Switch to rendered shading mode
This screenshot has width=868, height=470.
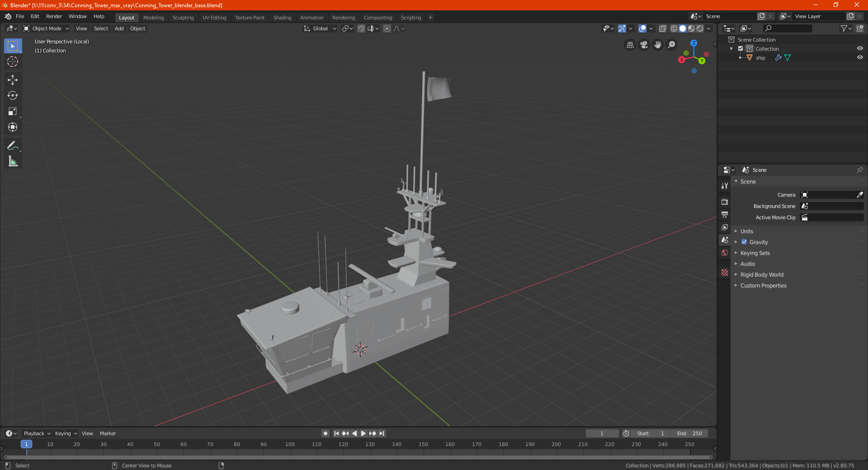700,28
